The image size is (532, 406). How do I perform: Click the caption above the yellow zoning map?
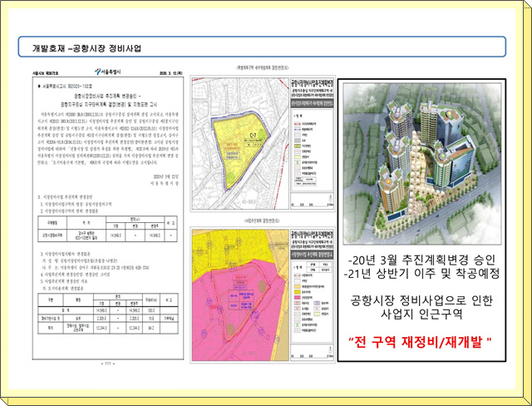click(263, 68)
